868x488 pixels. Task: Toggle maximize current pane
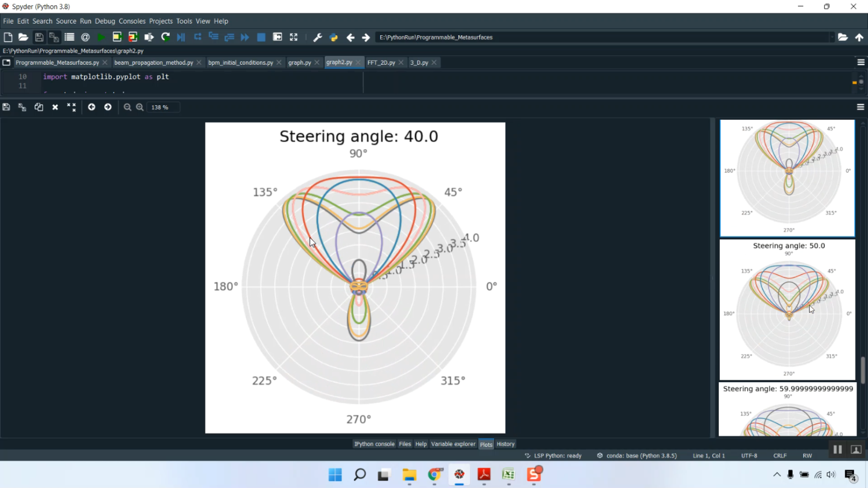point(293,37)
